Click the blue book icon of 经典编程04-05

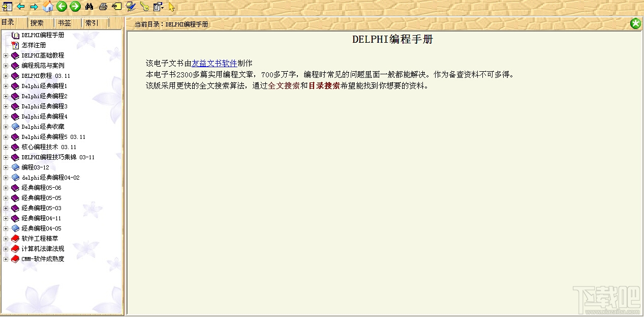tap(15, 228)
